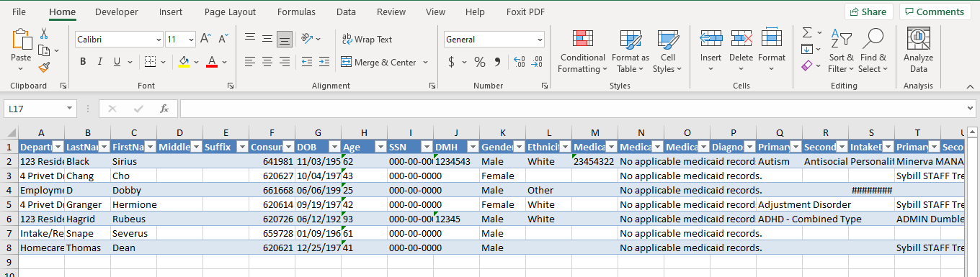Click the Cut scissors icon
The image size is (980, 277).
44,33
